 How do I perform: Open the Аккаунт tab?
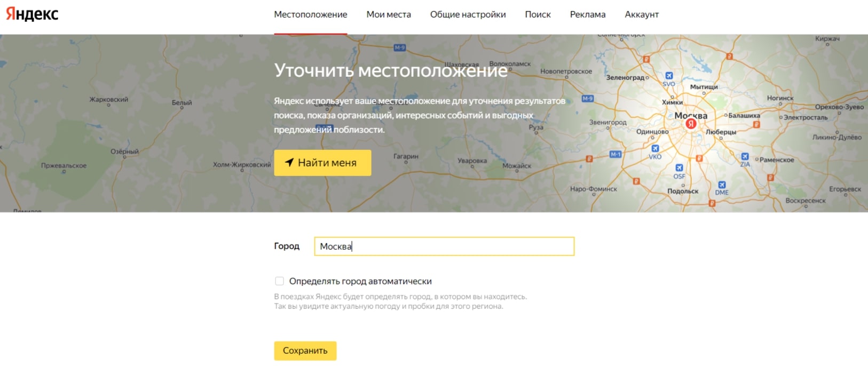[642, 14]
